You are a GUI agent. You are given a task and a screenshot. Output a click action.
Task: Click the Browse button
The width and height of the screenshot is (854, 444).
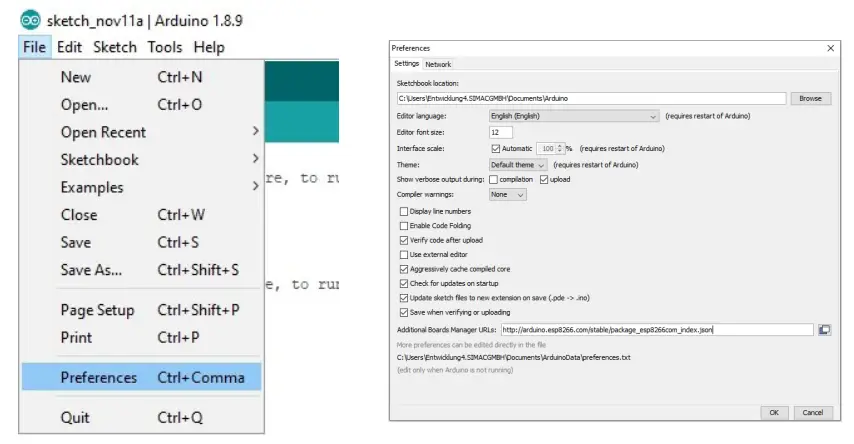[x=810, y=99]
